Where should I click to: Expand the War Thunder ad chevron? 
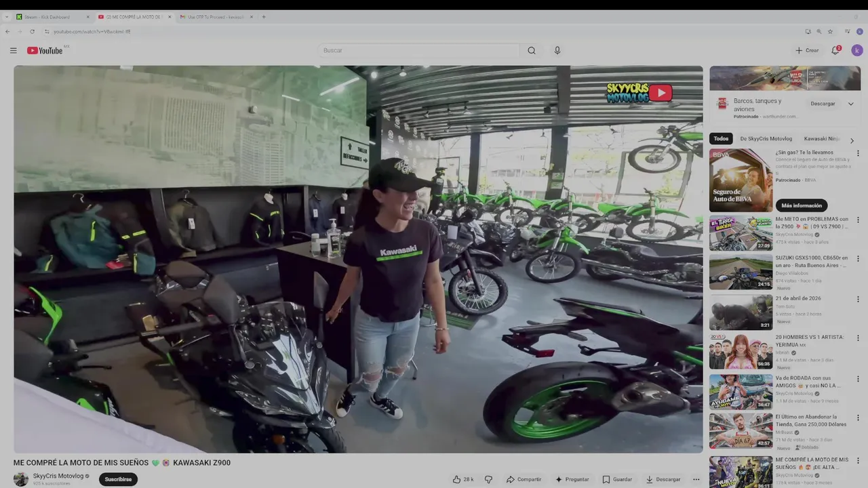851,104
